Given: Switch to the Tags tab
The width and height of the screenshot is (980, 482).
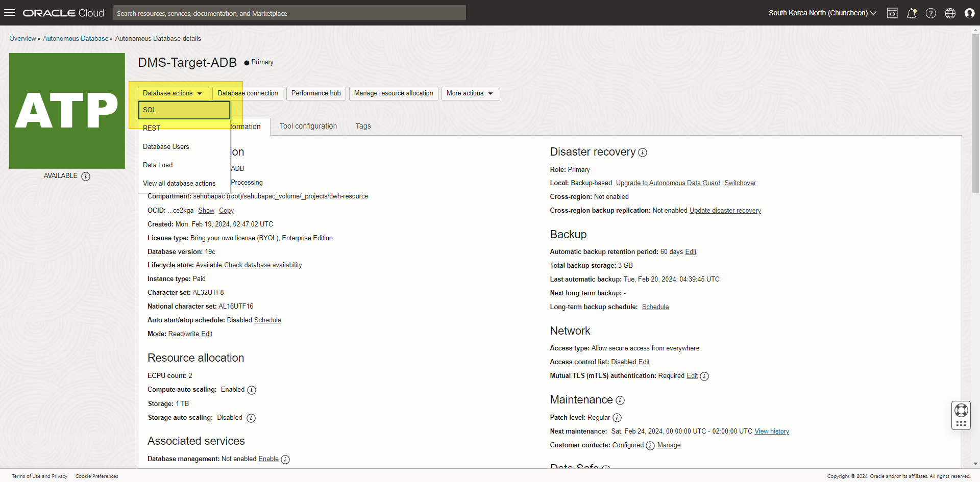Looking at the screenshot, I should coord(363,126).
